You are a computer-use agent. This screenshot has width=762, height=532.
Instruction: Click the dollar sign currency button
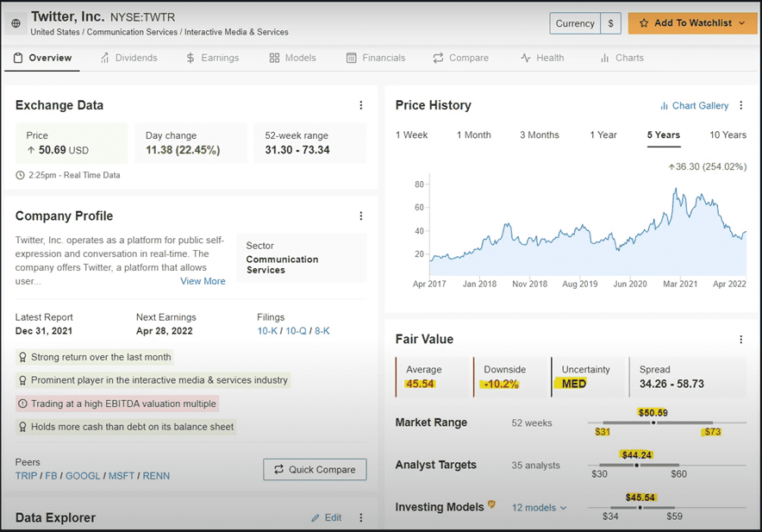coord(610,23)
